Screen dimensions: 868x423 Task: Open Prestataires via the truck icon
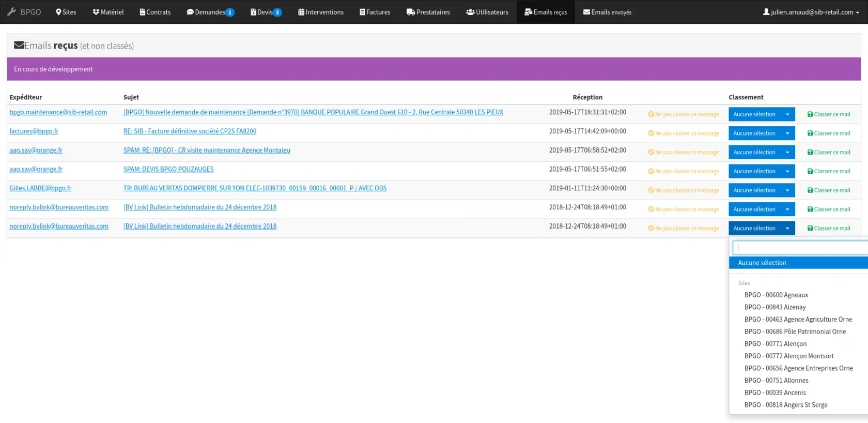[x=411, y=12]
